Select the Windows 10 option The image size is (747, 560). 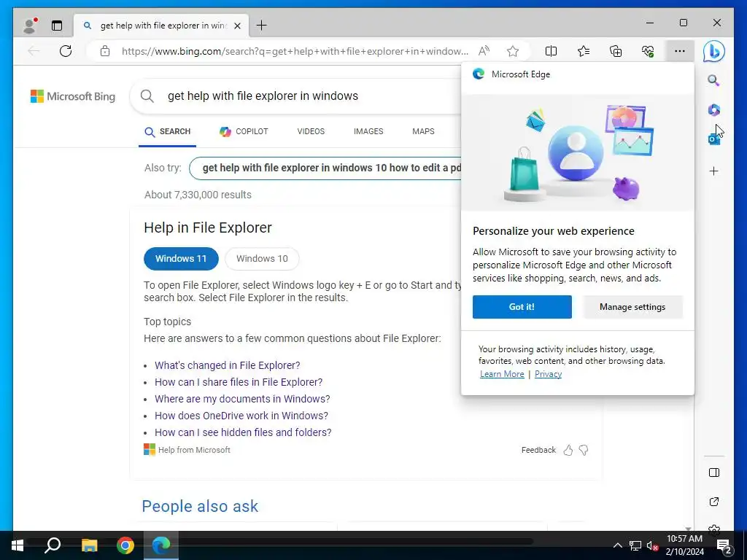262,259
